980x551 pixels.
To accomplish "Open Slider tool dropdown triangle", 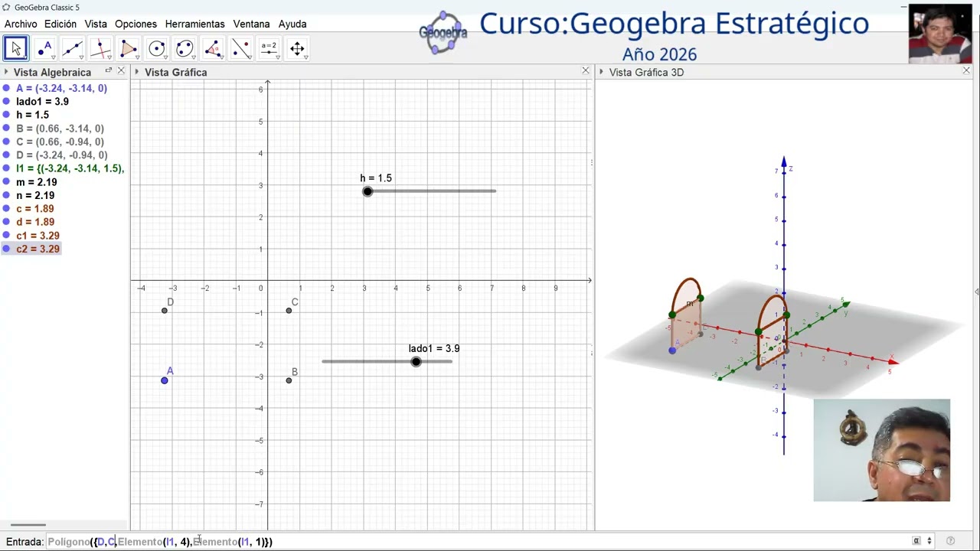I will click(x=278, y=58).
